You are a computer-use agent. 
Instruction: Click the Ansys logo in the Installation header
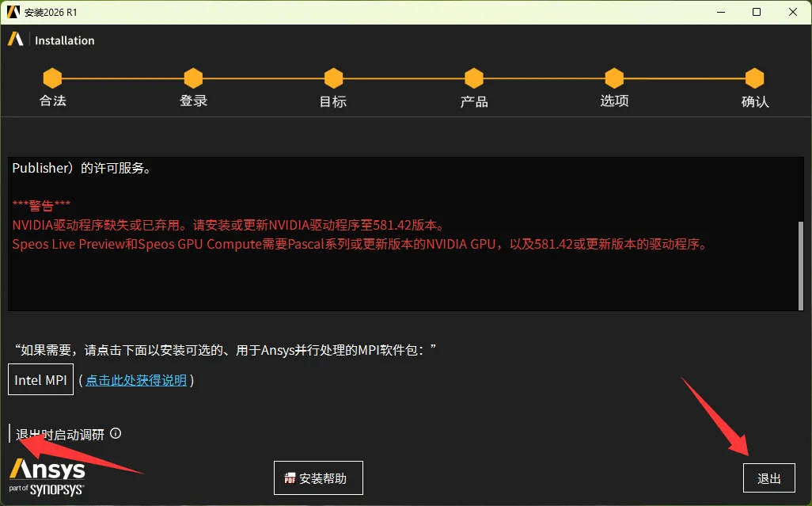16,40
